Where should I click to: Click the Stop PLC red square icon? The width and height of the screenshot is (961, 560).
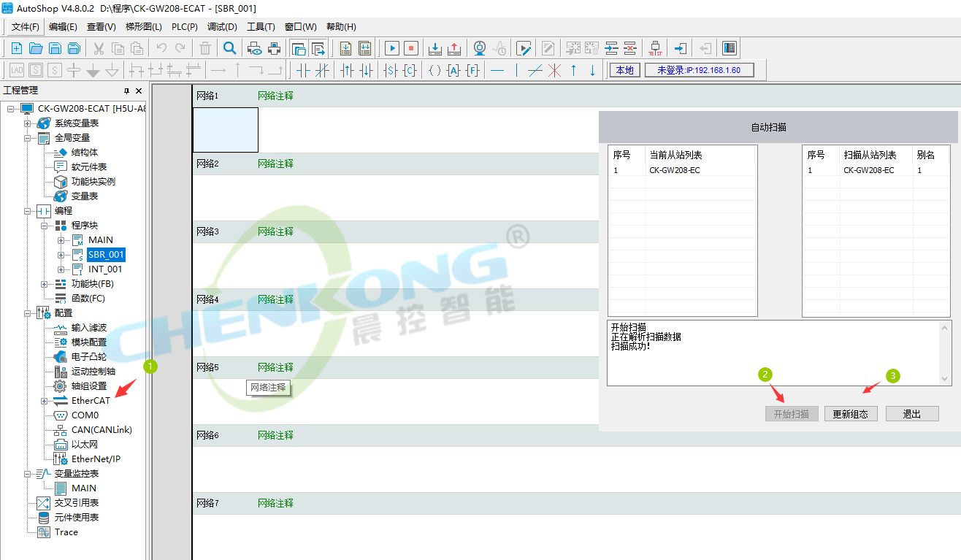click(x=411, y=48)
